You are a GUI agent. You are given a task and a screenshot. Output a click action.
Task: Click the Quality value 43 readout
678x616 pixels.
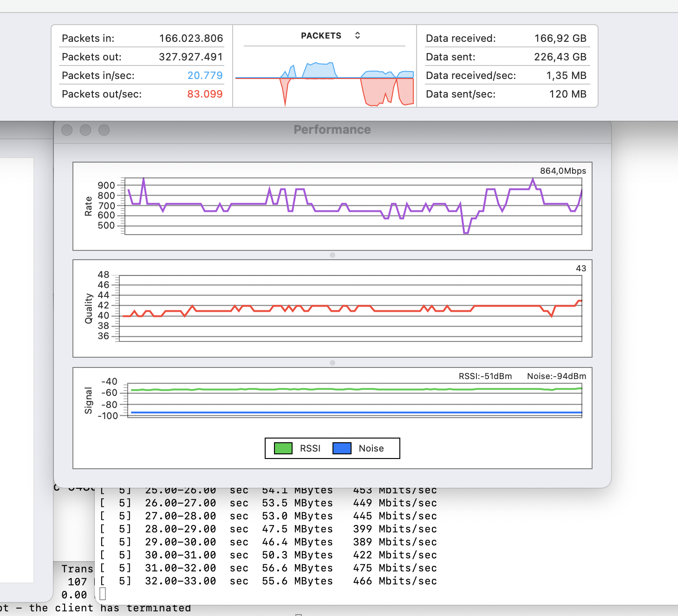coord(581,269)
